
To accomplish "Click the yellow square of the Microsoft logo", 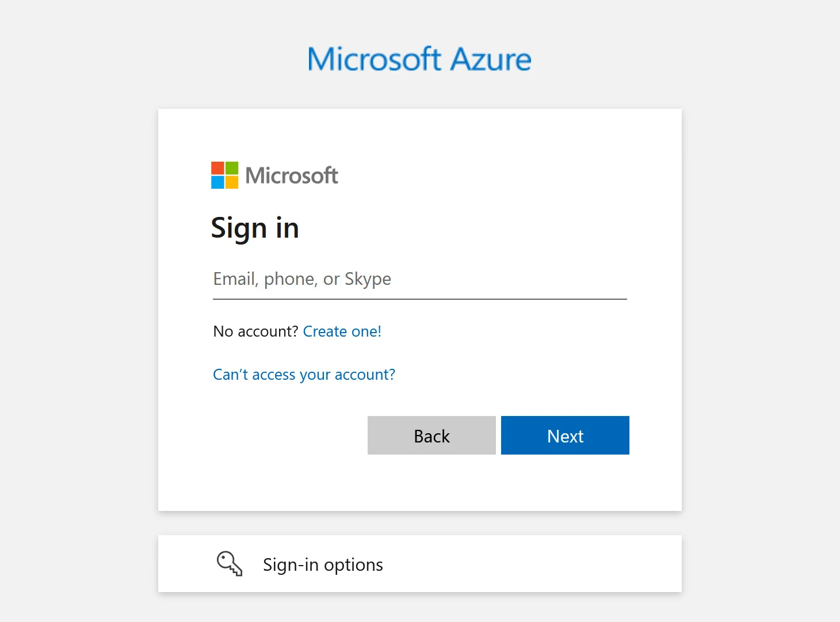I will coord(232,182).
